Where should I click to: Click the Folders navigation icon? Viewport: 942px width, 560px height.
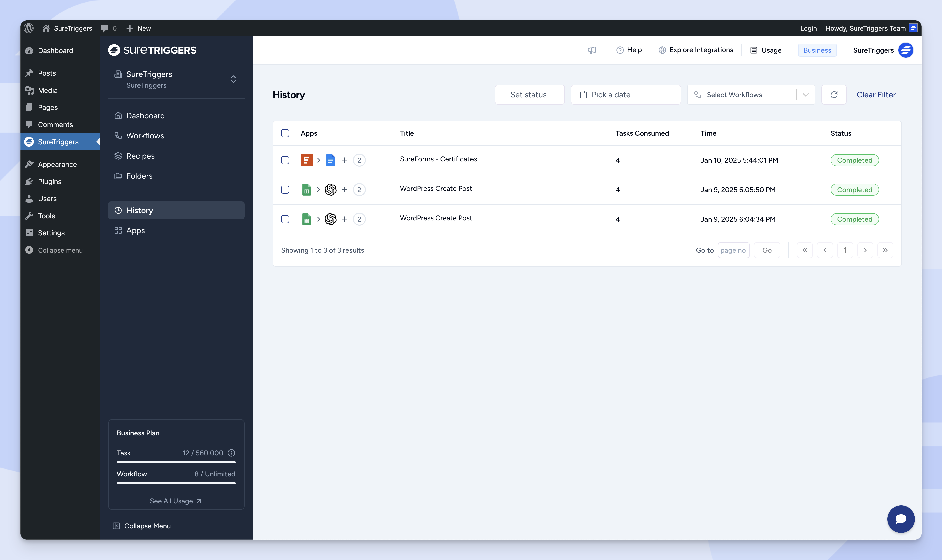pyautogui.click(x=118, y=175)
